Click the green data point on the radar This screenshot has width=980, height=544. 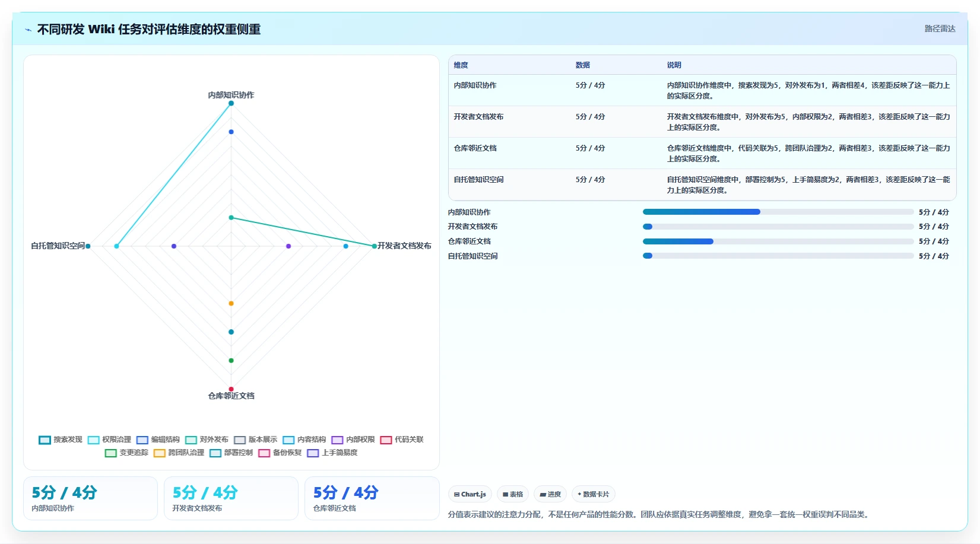coord(231,360)
